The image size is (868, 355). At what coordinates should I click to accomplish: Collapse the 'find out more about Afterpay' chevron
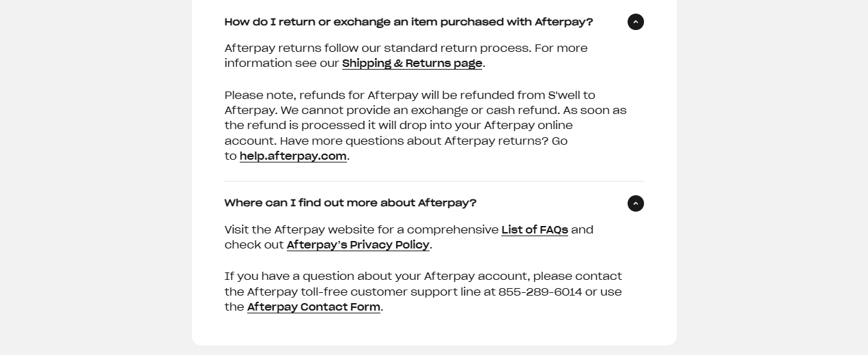tap(635, 203)
